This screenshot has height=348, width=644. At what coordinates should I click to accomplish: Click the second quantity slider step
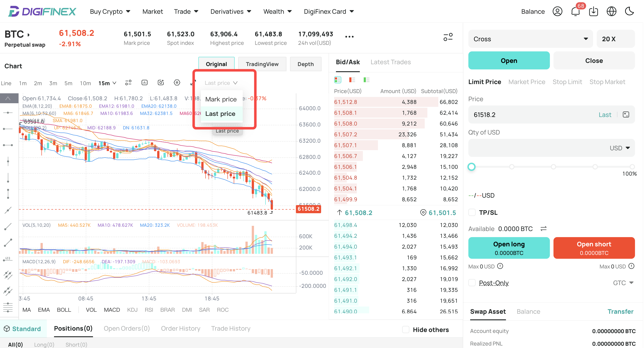pyautogui.click(x=512, y=167)
